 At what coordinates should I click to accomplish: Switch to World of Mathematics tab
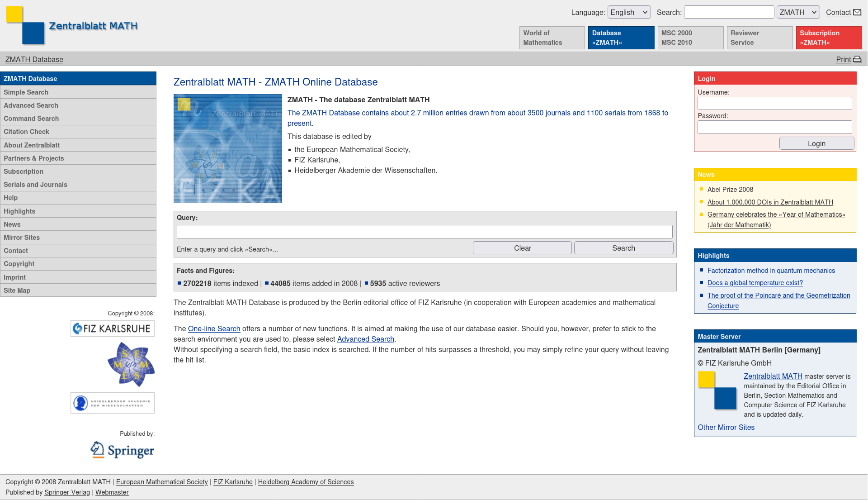(552, 38)
